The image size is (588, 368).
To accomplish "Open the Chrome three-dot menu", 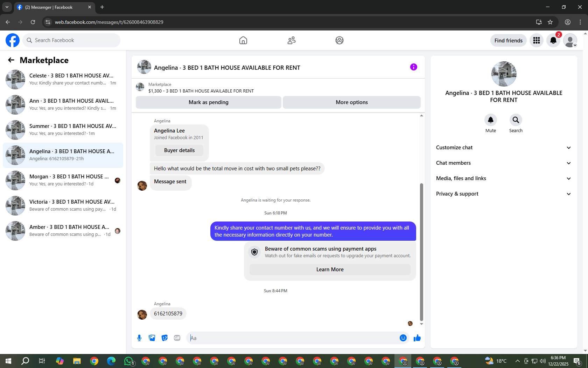I will (x=580, y=22).
